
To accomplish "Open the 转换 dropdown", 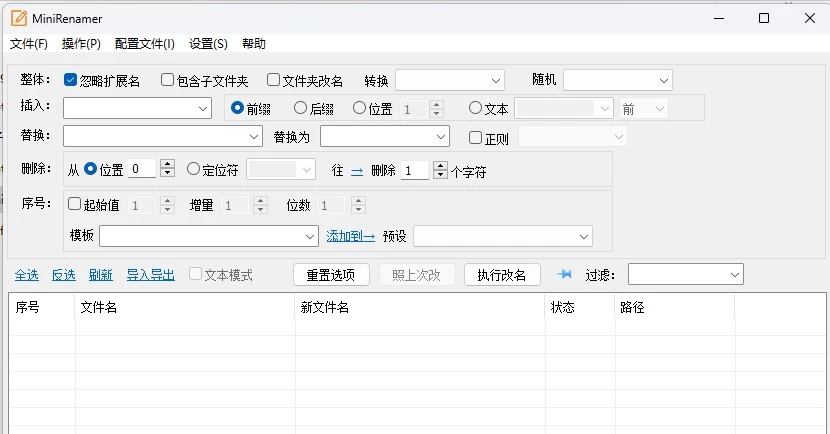I will click(x=450, y=80).
